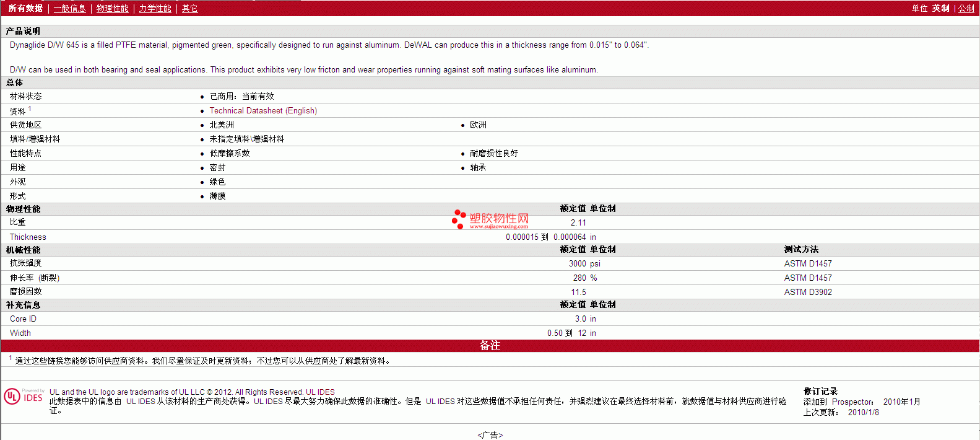Image resolution: width=980 pixels, height=440 pixels.
Task: Select 填料/增强材料 label
Action: (x=35, y=139)
